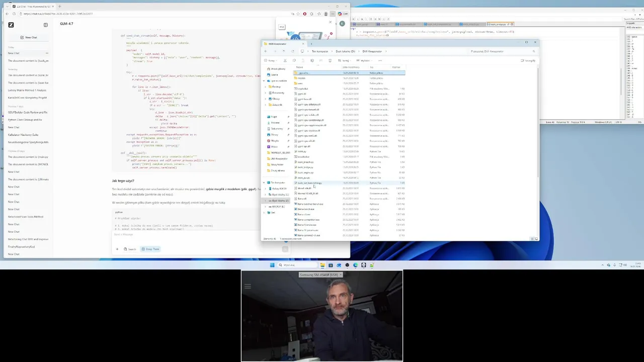Collapse the chat sidebar panel icon

tap(46, 25)
